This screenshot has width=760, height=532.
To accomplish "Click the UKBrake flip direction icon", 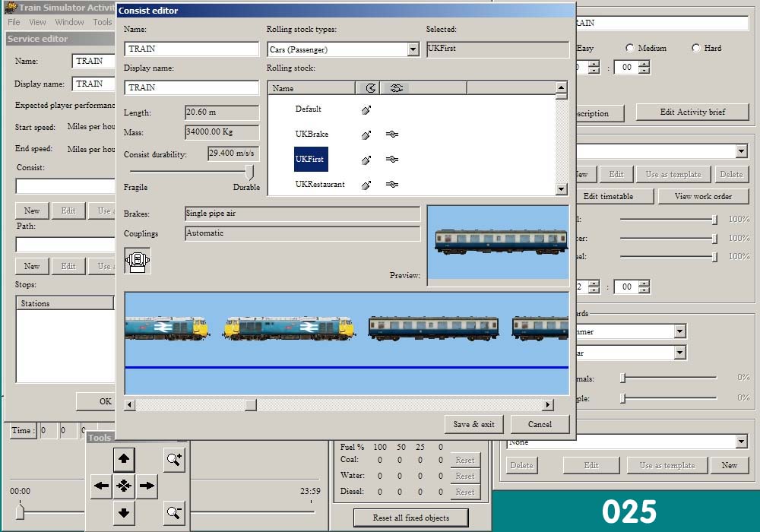I will coord(366,135).
